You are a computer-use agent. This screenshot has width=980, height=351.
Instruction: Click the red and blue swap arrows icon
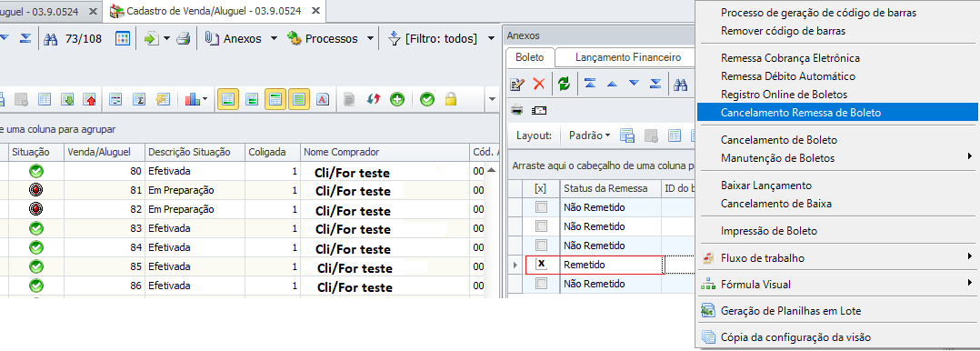374,99
